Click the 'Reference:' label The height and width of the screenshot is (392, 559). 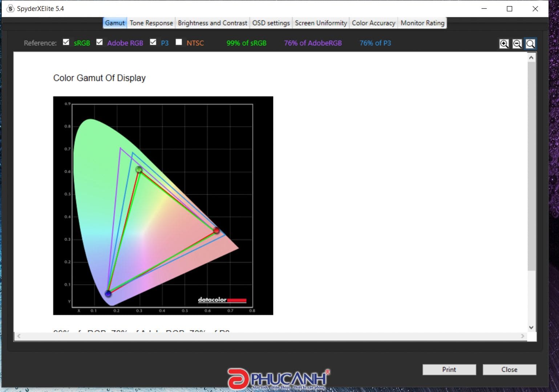click(x=40, y=43)
